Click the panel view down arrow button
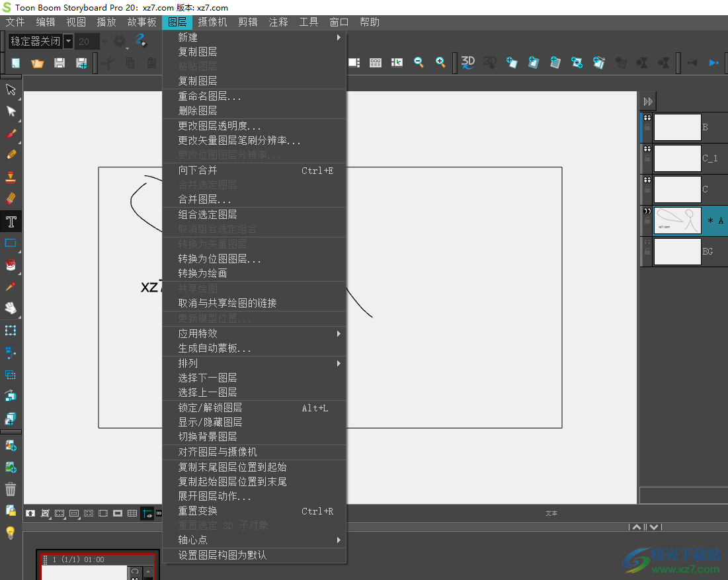 (x=654, y=526)
